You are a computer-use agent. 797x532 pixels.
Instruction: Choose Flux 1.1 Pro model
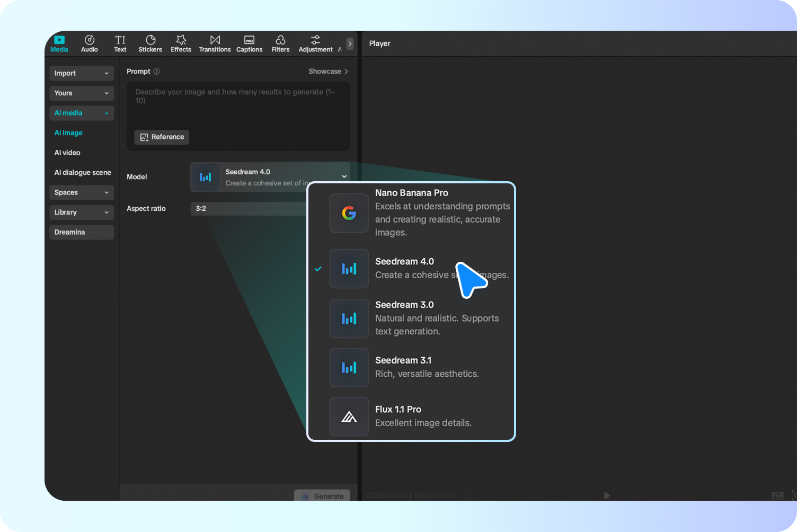point(412,416)
